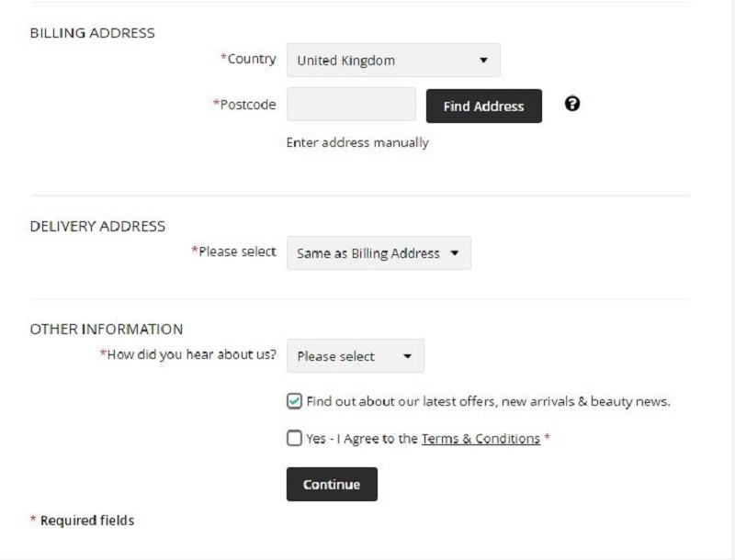
Task: Click the Find Address button
Action: point(484,106)
